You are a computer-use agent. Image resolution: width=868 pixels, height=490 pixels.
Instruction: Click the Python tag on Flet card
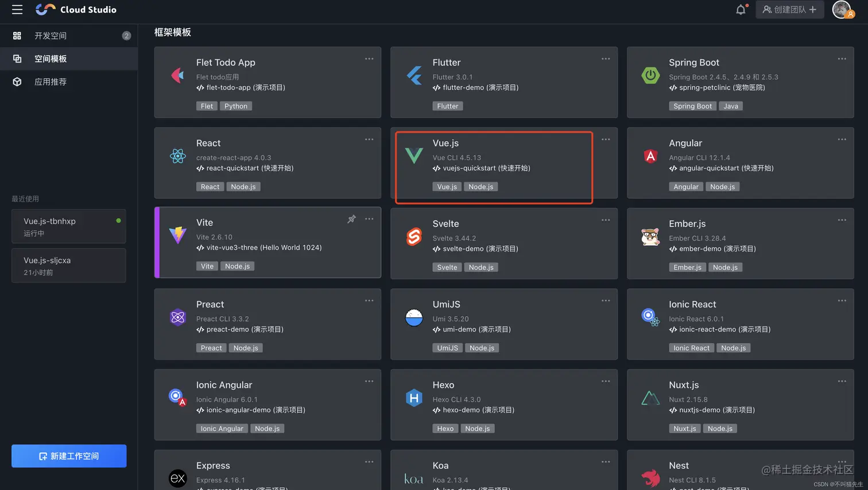236,106
